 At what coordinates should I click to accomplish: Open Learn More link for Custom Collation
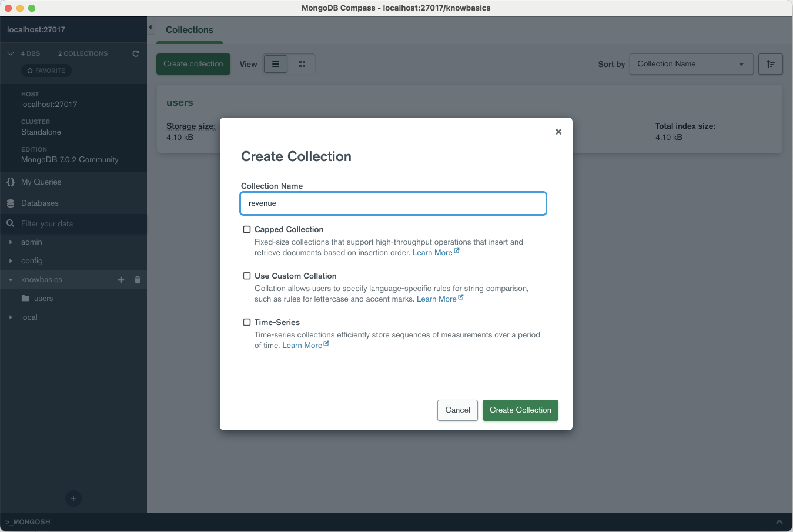(440, 299)
